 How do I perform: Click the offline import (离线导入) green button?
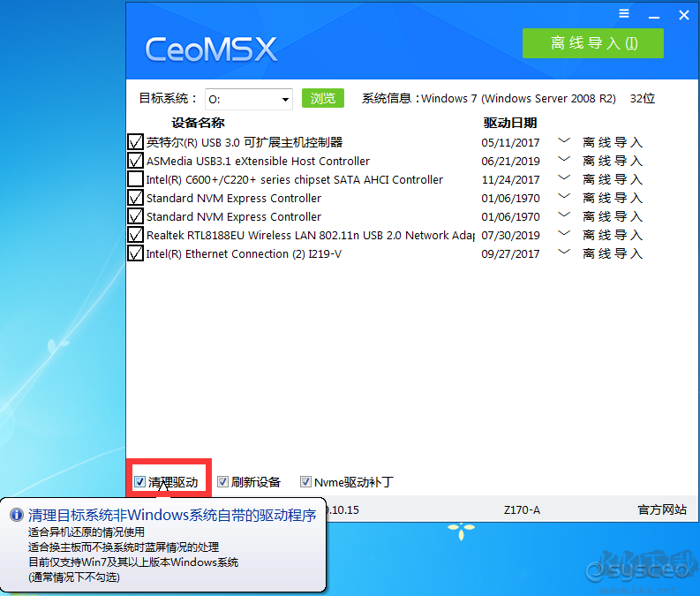(x=592, y=43)
